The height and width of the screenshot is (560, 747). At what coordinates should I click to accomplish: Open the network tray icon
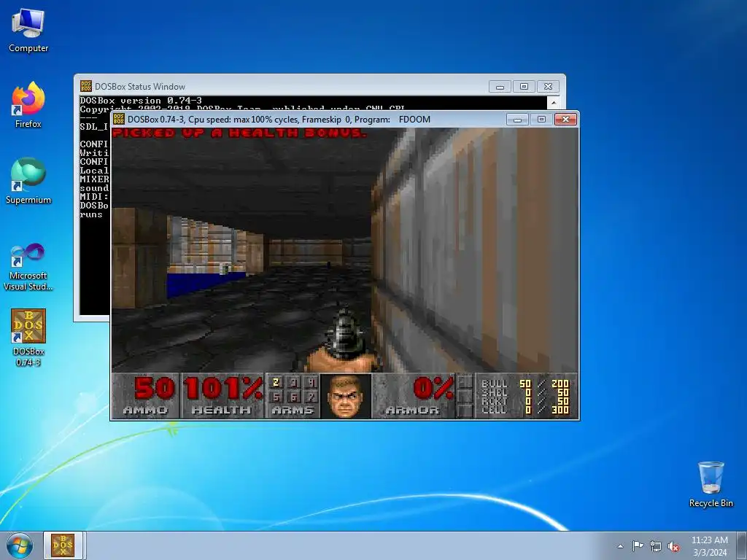click(656, 546)
